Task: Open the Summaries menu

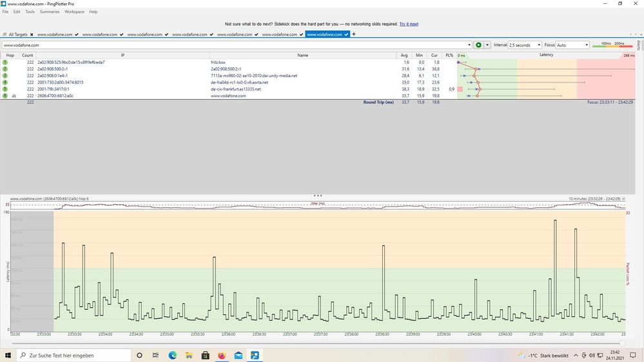Action: [x=50, y=12]
